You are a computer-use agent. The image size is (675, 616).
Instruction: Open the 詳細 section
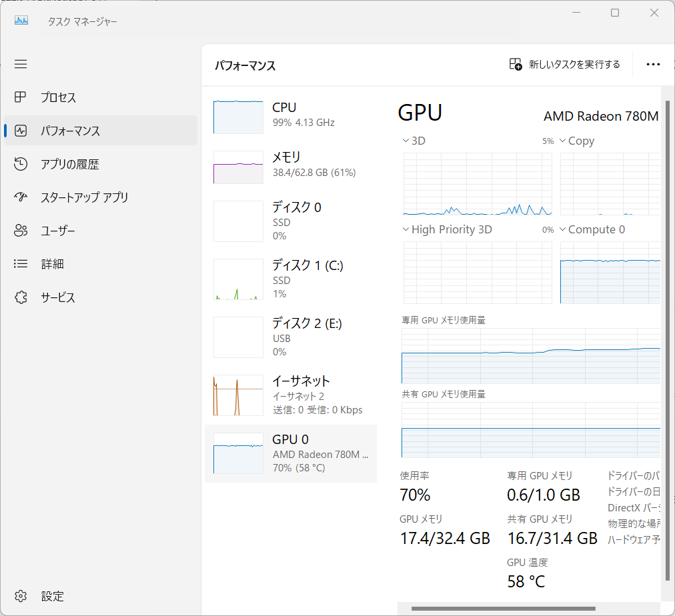pos(20,263)
